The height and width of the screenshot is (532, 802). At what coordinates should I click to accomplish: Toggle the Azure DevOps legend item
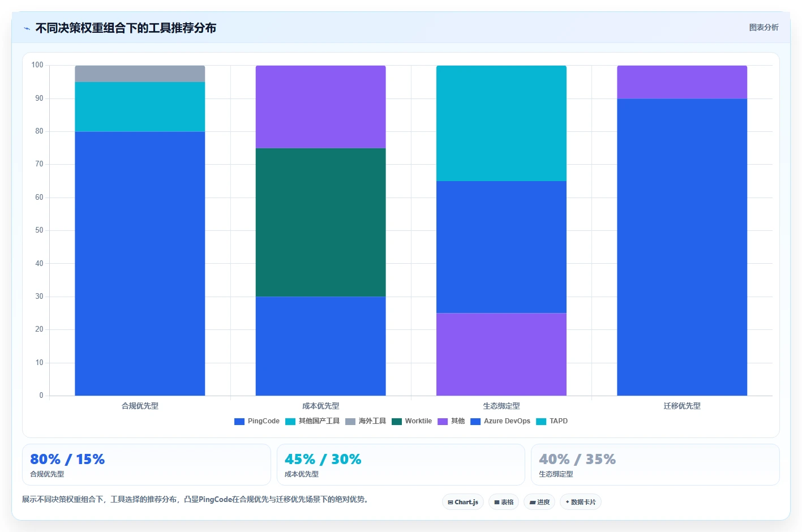[500, 421]
